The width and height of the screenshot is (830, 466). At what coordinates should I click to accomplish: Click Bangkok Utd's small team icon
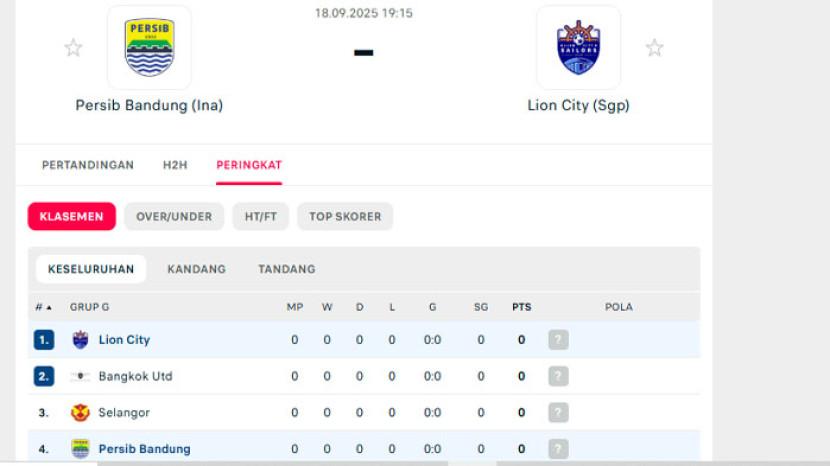pos(80,376)
